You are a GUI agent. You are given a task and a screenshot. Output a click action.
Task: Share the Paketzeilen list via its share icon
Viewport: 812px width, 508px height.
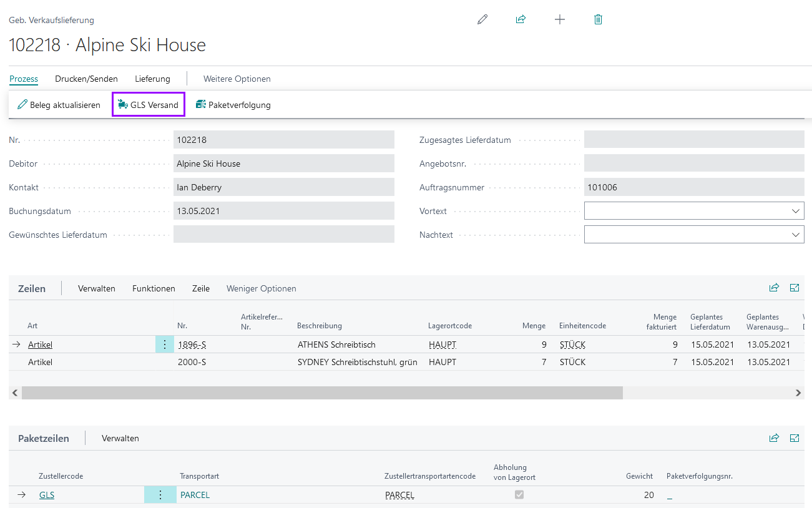coord(774,438)
